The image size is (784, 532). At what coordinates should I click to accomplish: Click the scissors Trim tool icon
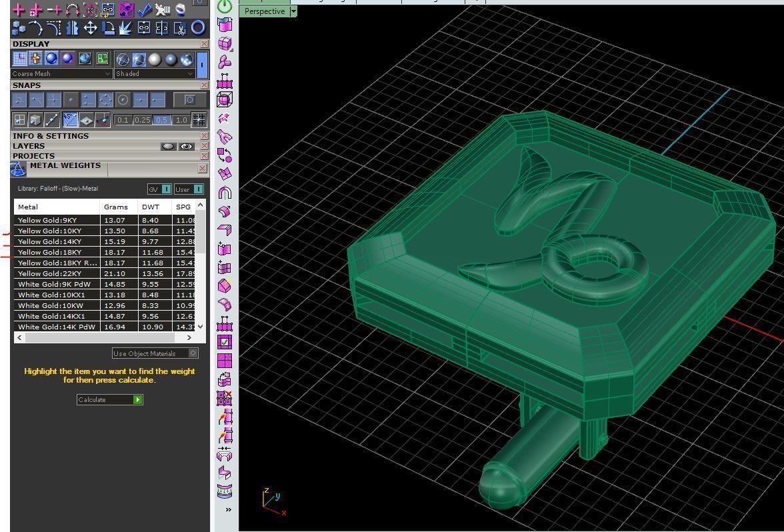(180, 28)
